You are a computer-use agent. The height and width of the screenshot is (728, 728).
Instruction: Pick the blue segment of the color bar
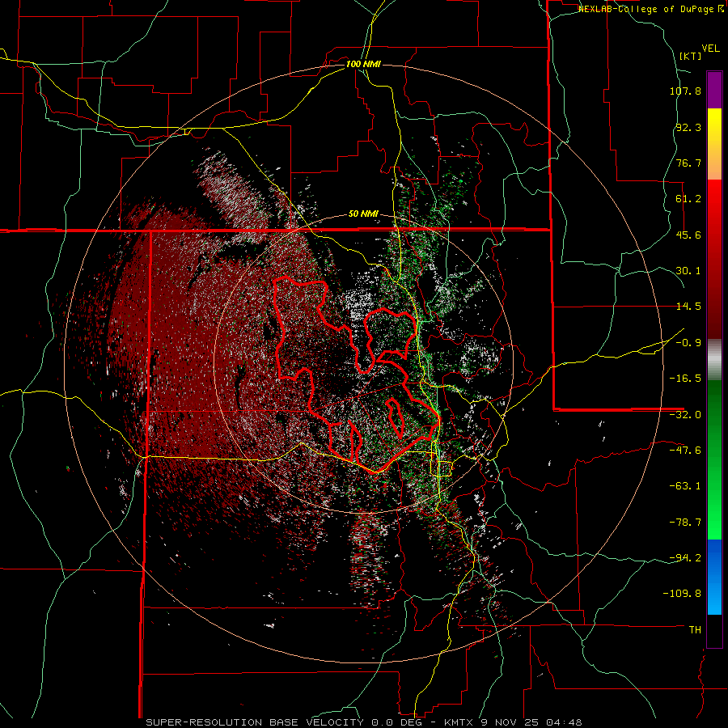point(714,577)
